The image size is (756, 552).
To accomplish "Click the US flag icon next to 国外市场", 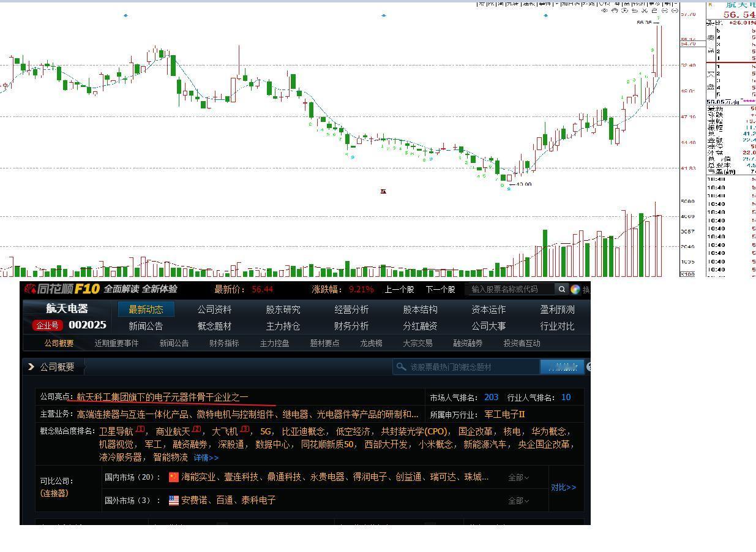I will 174,500.
